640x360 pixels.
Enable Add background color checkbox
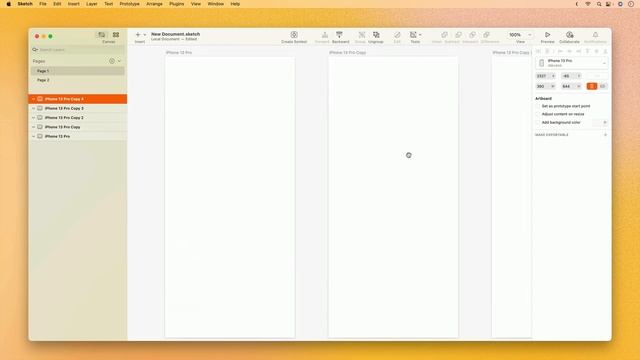pos(538,122)
